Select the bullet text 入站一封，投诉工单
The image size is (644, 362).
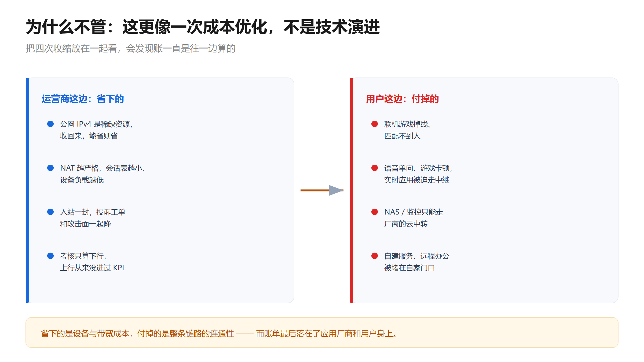click(93, 218)
